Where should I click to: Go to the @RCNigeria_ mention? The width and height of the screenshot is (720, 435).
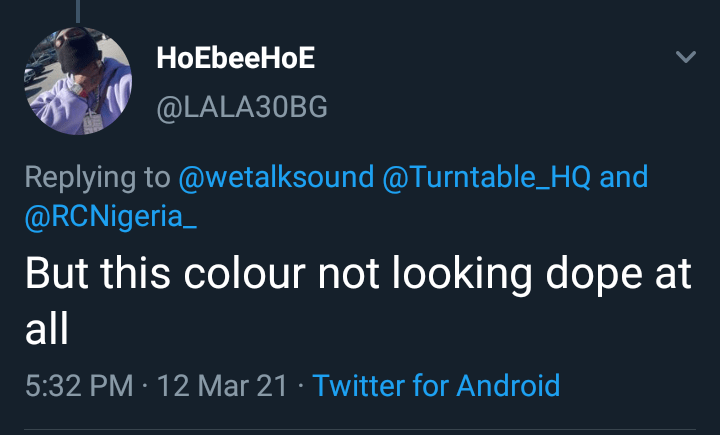pyautogui.click(x=110, y=218)
